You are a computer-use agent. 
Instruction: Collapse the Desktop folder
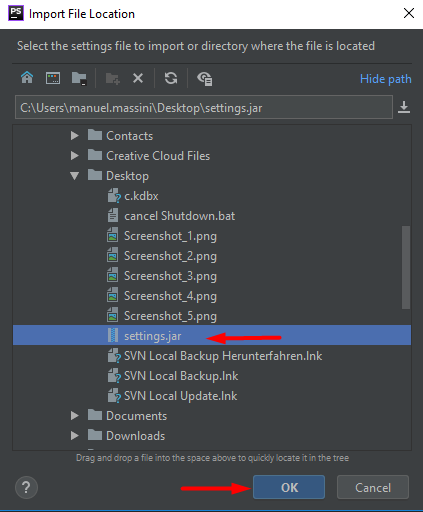coord(75,176)
